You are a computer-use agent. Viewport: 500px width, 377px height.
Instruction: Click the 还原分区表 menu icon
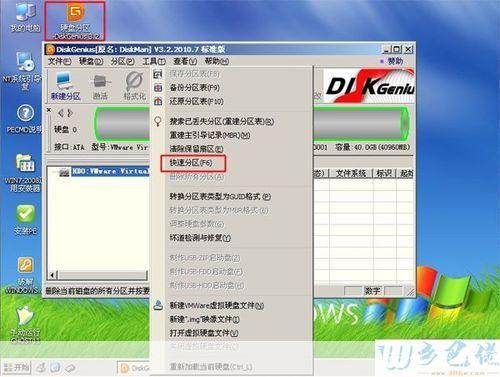point(158,101)
